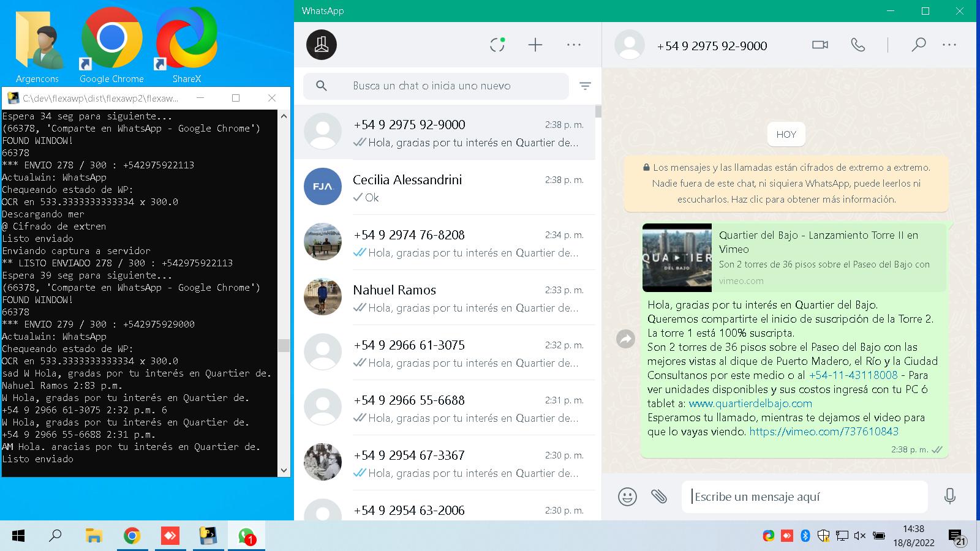This screenshot has width=980, height=551.
Task: Open chat with Nahuel Ramos
Action: click(445, 298)
